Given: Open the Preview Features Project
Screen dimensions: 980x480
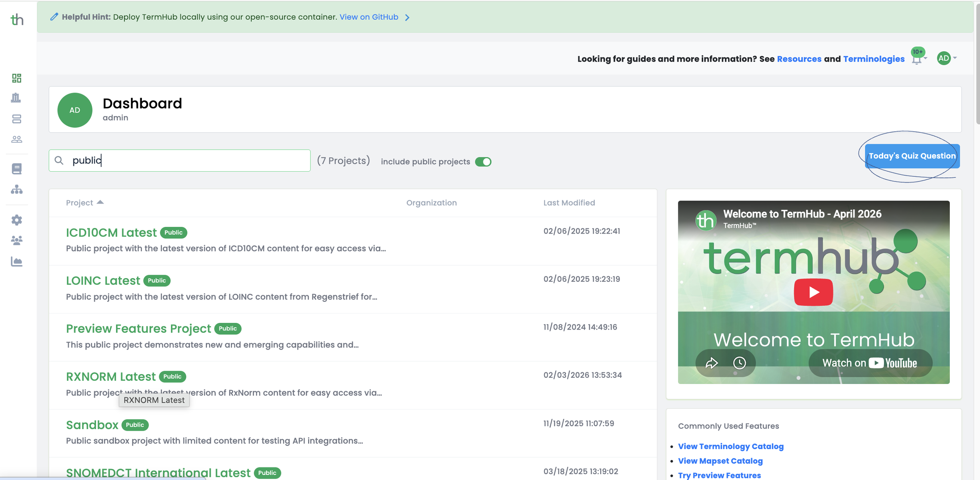Looking at the screenshot, I should pyautogui.click(x=138, y=328).
